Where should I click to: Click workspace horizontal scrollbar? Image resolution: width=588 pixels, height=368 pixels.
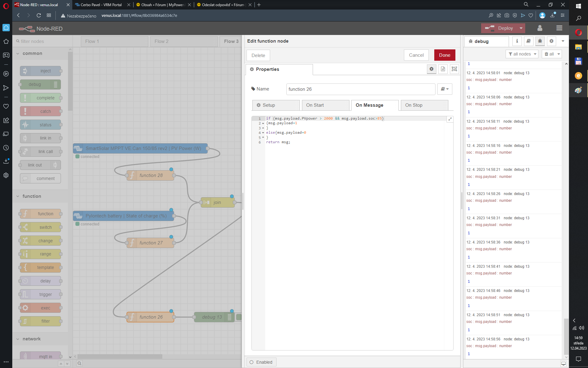click(x=120, y=356)
